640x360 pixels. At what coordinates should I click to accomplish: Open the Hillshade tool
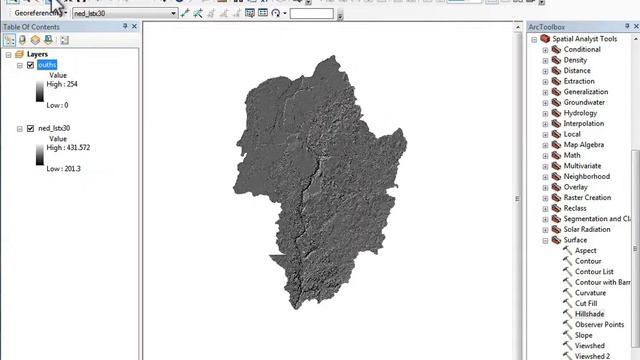click(589, 314)
